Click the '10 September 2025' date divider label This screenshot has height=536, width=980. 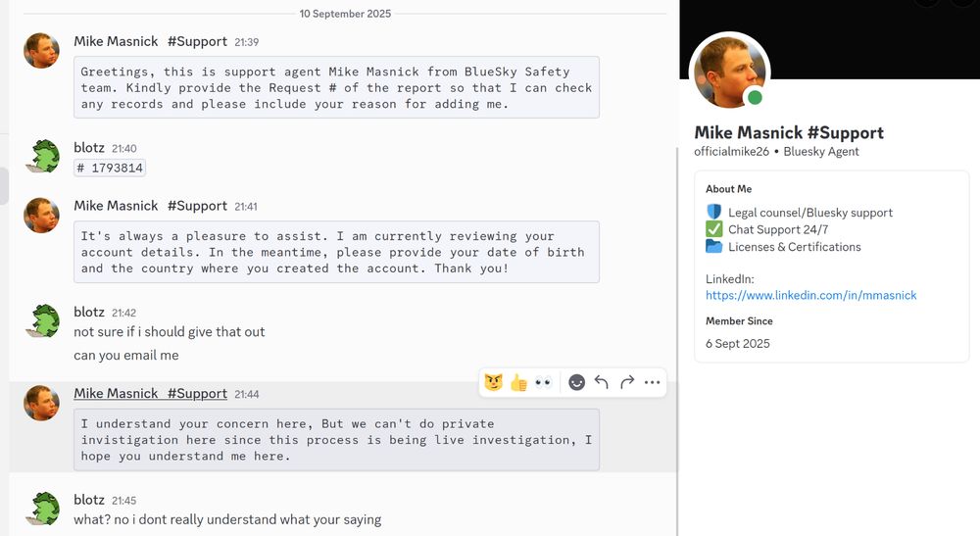[x=345, y=14]
